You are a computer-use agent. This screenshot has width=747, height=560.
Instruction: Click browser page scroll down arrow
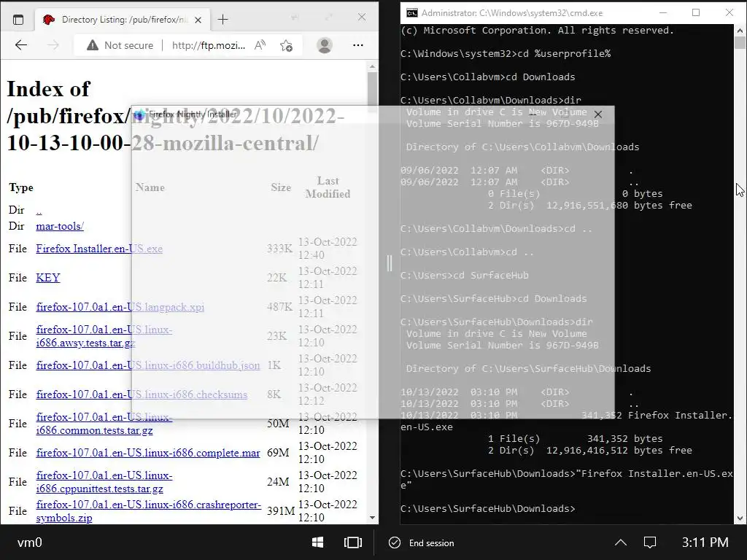pos(373,518)
